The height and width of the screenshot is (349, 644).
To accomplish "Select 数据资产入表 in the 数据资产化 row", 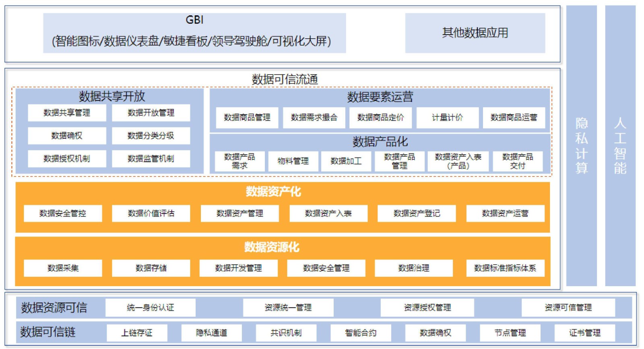I will coord(328,214).
